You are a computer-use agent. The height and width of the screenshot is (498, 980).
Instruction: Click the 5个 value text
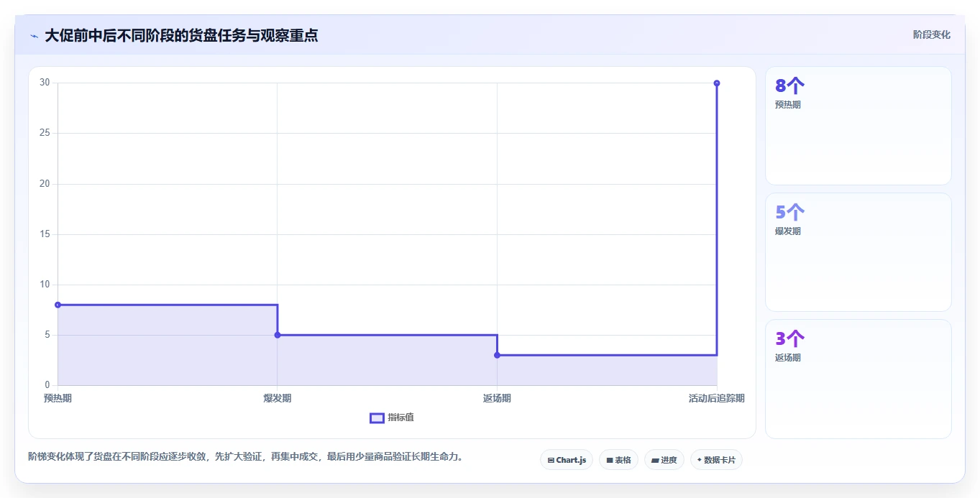tap(789, 213)
